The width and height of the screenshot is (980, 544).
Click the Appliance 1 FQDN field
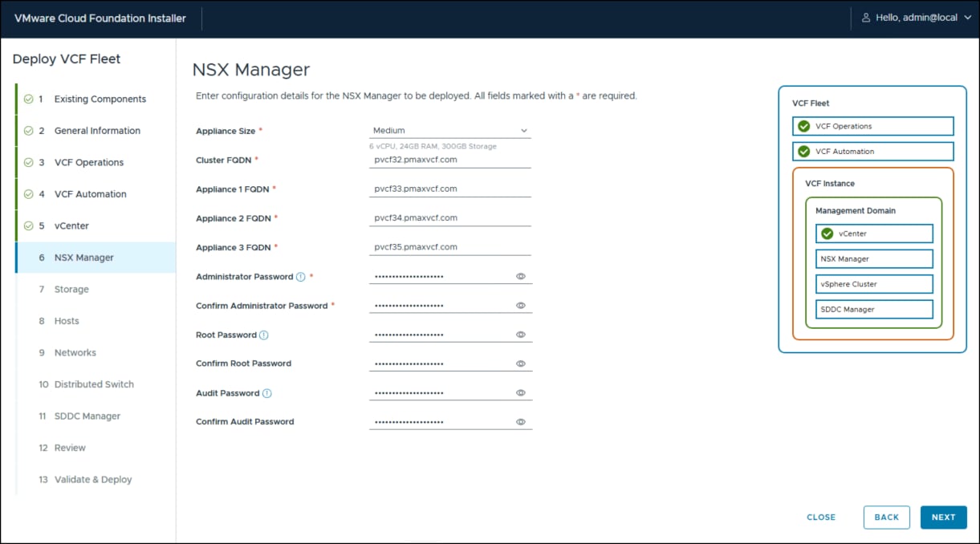[x=450, y=189]
